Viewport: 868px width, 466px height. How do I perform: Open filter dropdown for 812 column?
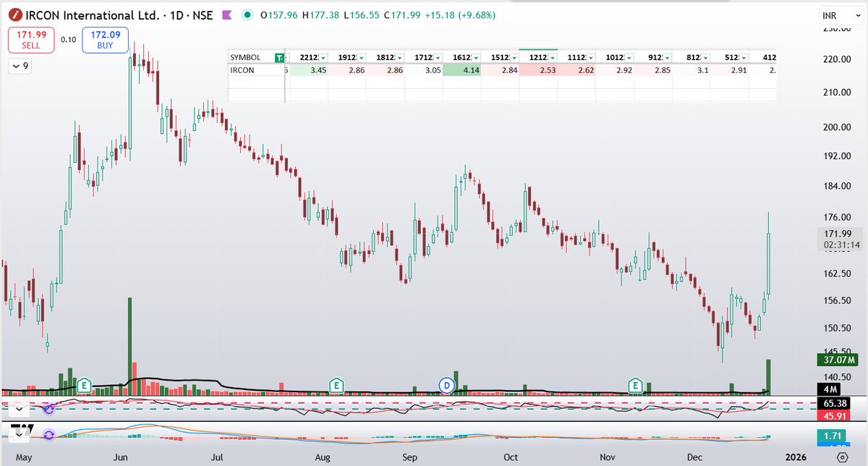(x=705, y=57)
